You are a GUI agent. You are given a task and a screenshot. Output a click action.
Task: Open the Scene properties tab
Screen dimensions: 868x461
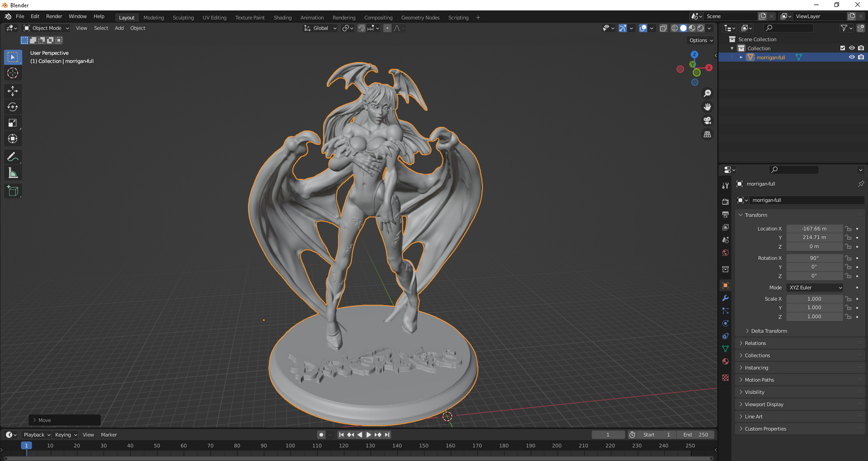725,240
